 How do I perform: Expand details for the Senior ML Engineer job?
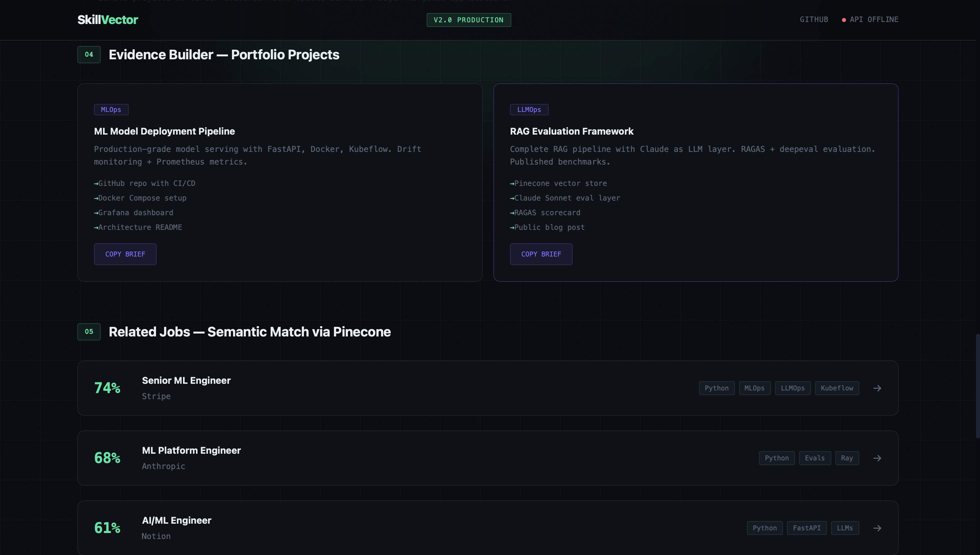click(x=487, y=388)
